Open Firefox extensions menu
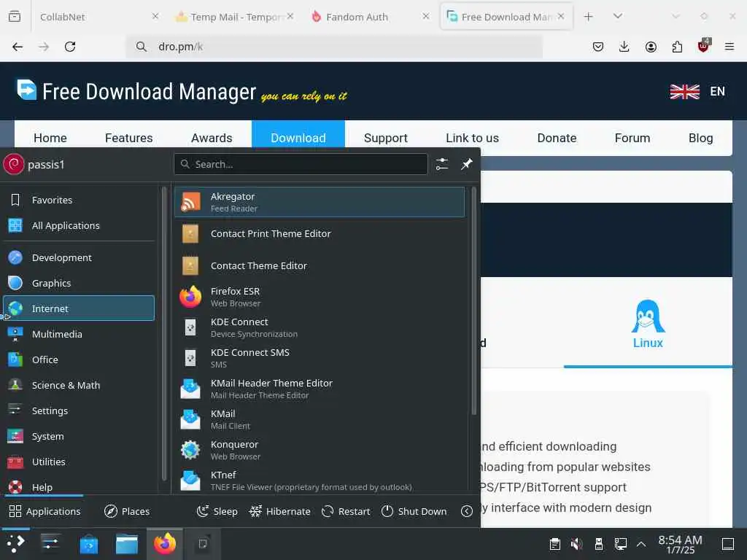The width and height of the screenshot is (747, 560). 677,47
